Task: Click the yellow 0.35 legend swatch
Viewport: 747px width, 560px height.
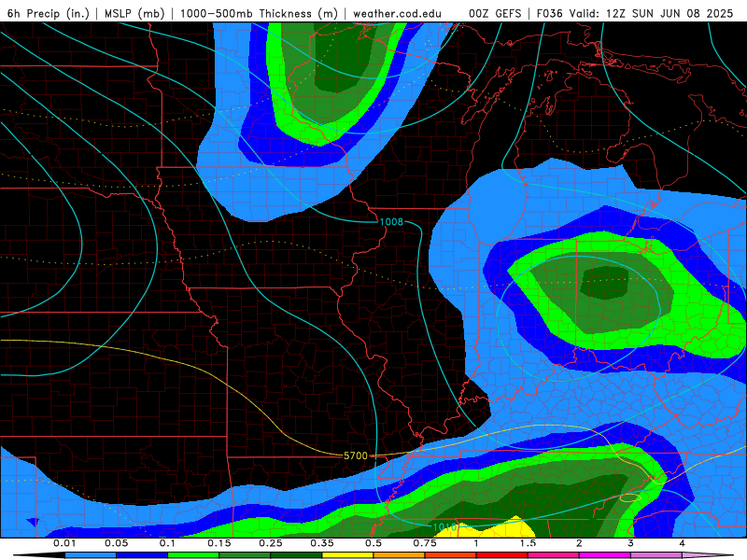Action: (x=347, y=555)
